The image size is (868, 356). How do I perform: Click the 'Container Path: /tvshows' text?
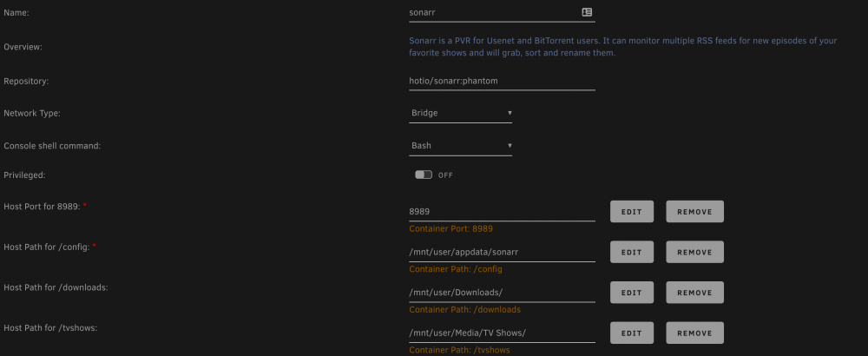(459, 350)
